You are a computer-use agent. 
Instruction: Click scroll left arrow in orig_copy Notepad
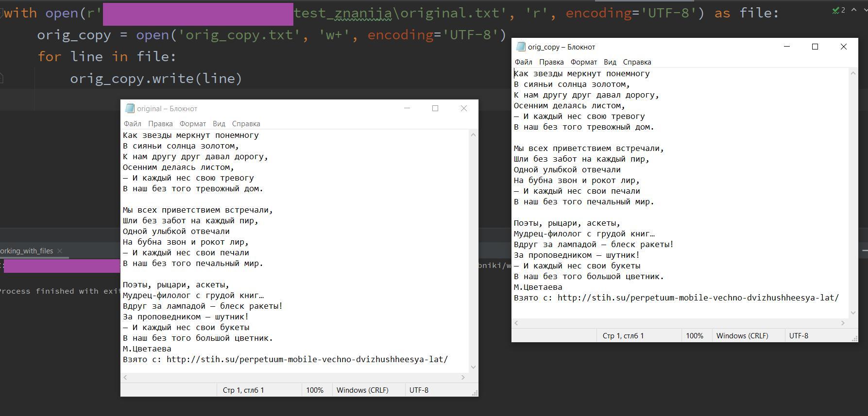[x=516, y=323]
